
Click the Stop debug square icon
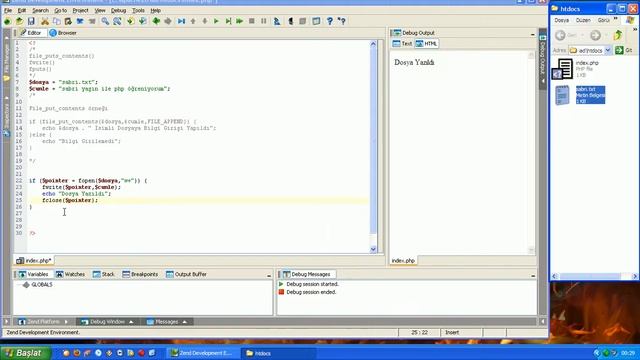(252, 21)
